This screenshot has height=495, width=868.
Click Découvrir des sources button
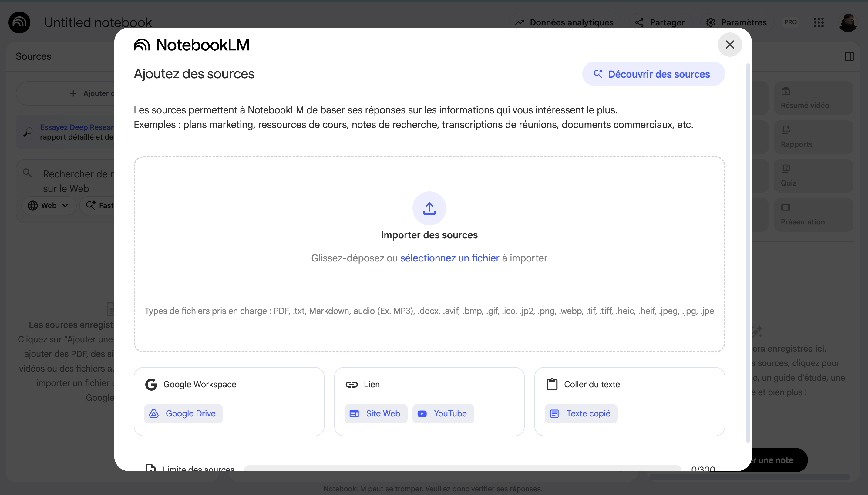tap(653, 74)
